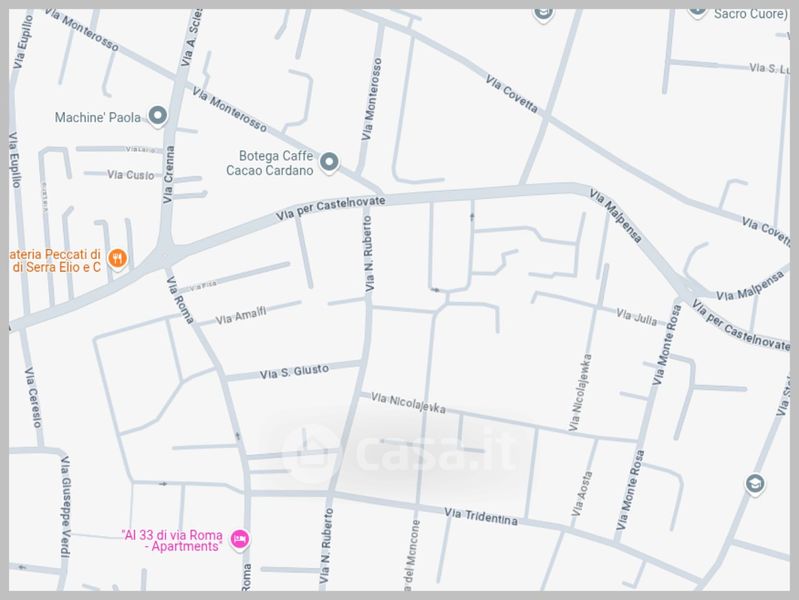This screenshot has width=799, height=600.
Task: Click the Via Giuseppe Verdi street label
Action: [x=66, y=506]
